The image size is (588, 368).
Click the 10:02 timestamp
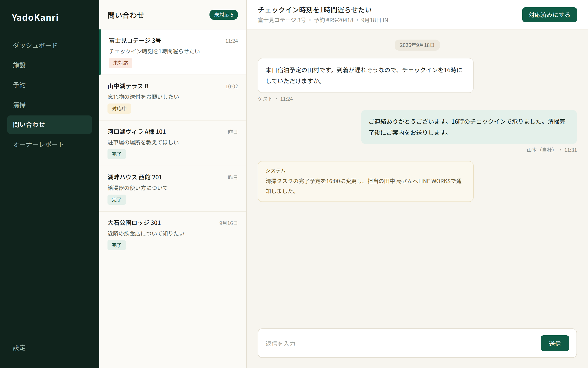231,86
